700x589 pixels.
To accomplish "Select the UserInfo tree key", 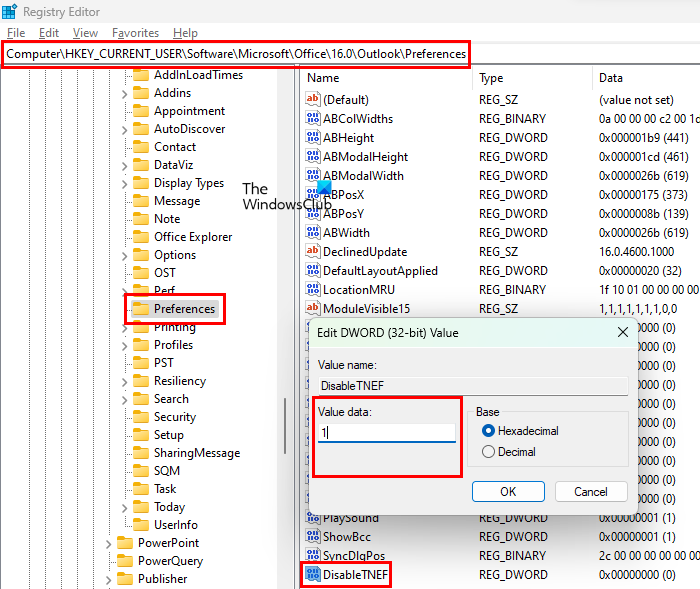I will [176, 525].
